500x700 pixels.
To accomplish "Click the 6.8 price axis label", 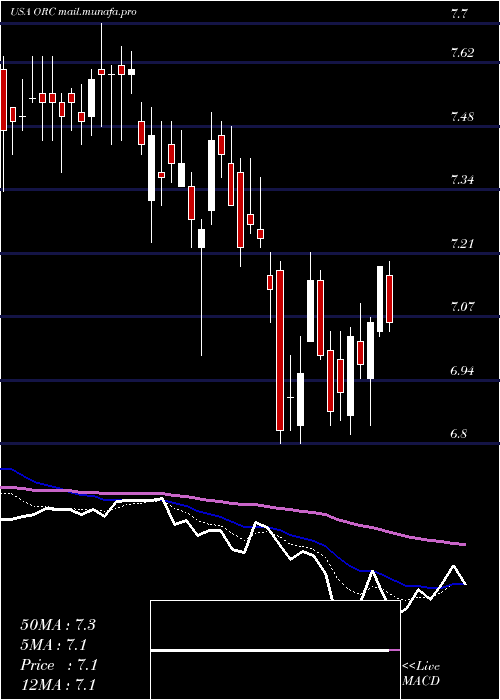I will [459, 434].
